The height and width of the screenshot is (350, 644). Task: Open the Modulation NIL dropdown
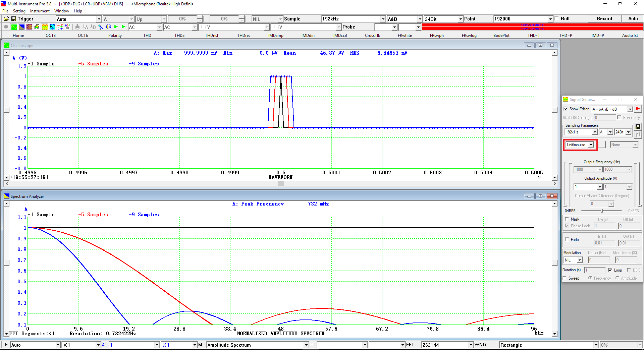point(580,260)
